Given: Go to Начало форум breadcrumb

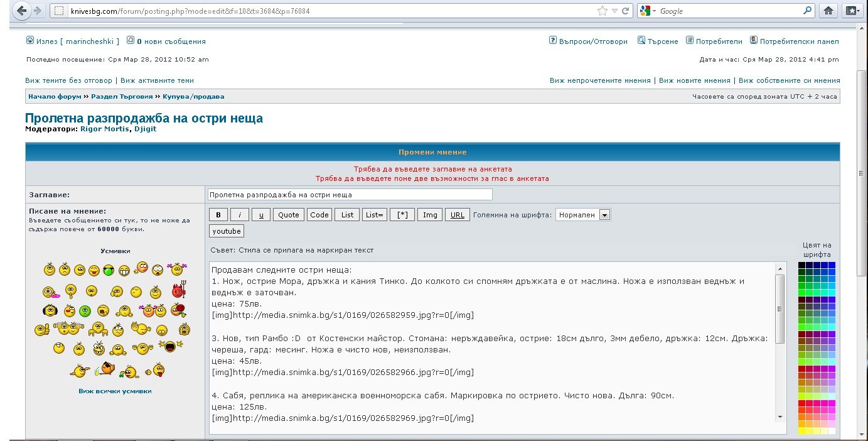Looking at the screenshot, I should (x=55, y=97).
